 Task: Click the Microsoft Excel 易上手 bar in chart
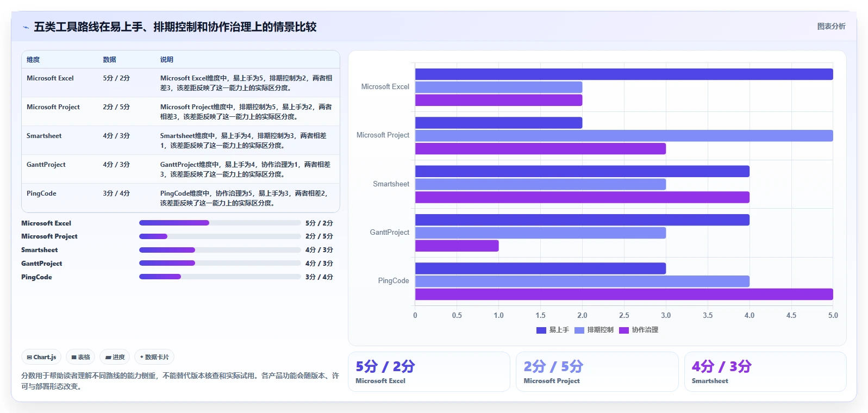(x=624, y=74)
